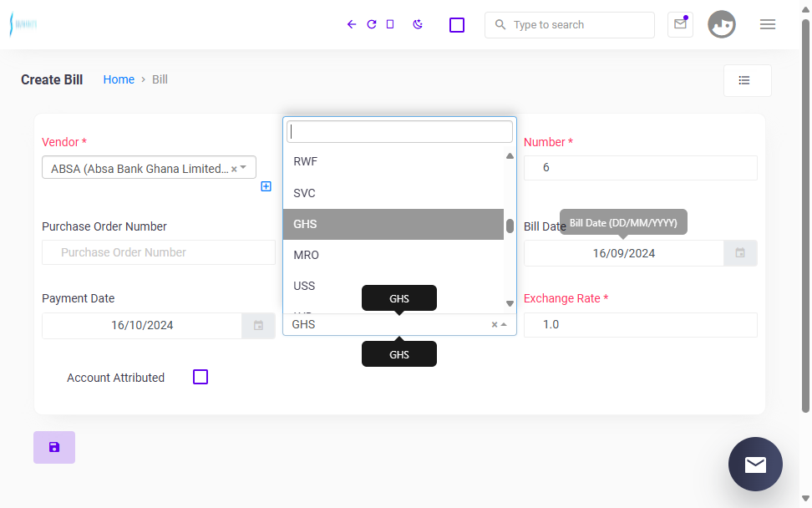Click the Vendor field label
This screenshot has width=812, height=508.
point(64,142)
